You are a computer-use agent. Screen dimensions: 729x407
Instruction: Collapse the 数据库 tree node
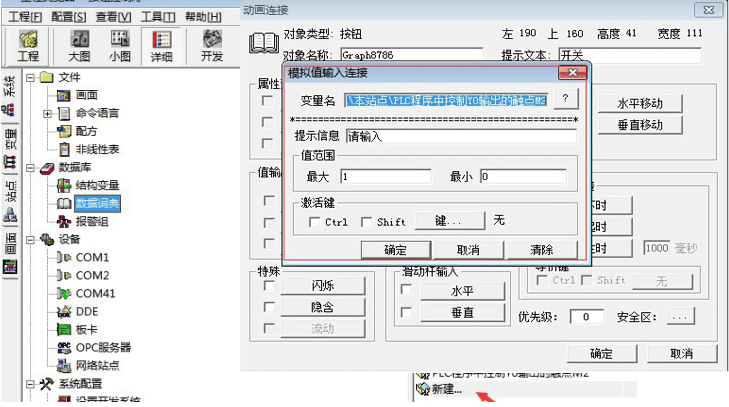tap(30, 167)
